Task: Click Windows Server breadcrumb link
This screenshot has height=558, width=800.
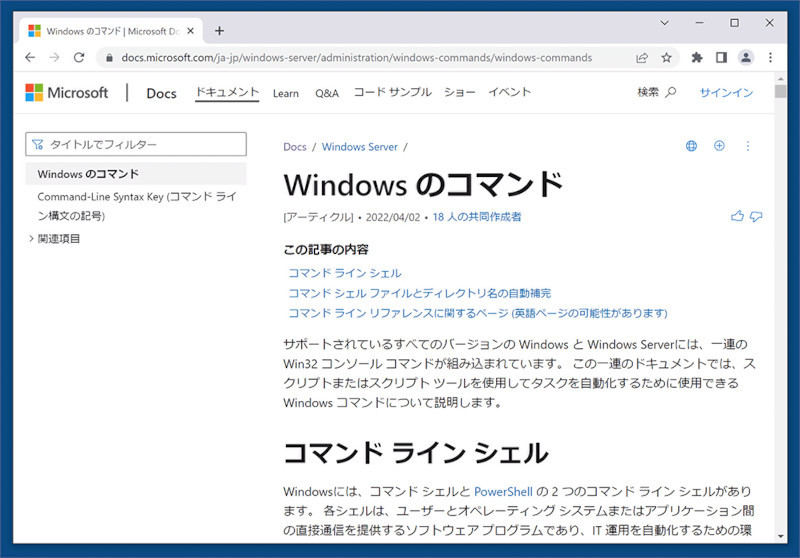Action: [x=360, y=147]
